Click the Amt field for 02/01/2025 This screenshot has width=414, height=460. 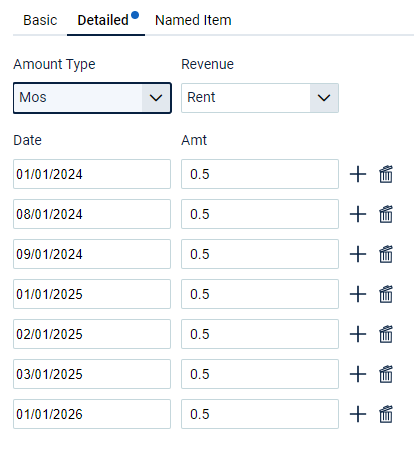[260, 334]
